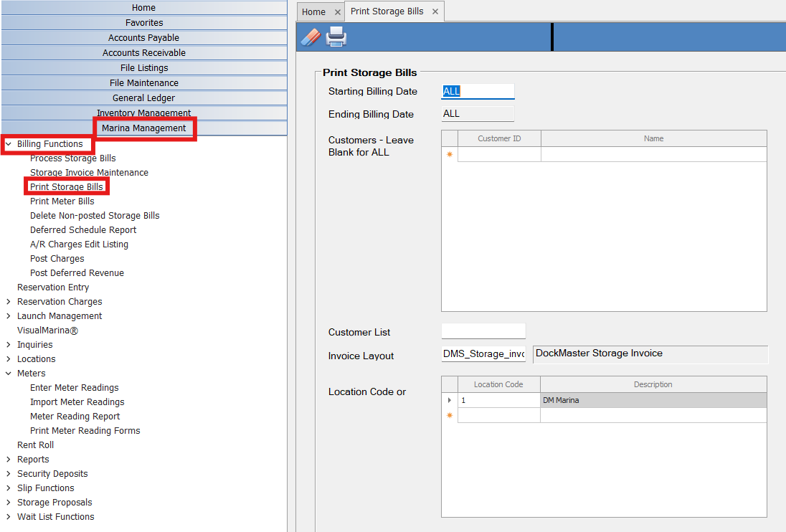
Task: Click the Customer List input field
Action: click(x=483, y=331)
